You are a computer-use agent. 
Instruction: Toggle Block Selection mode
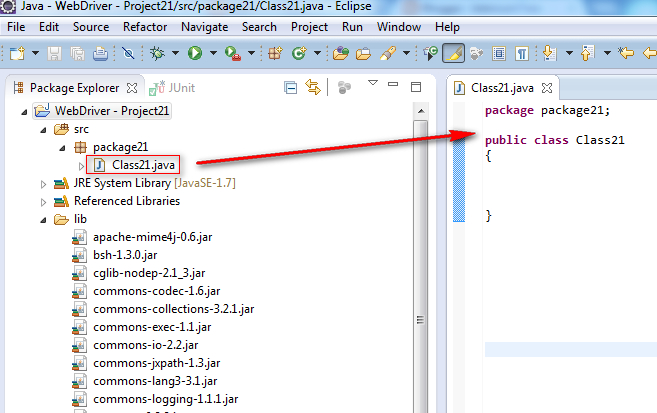(x=499, y=54)
